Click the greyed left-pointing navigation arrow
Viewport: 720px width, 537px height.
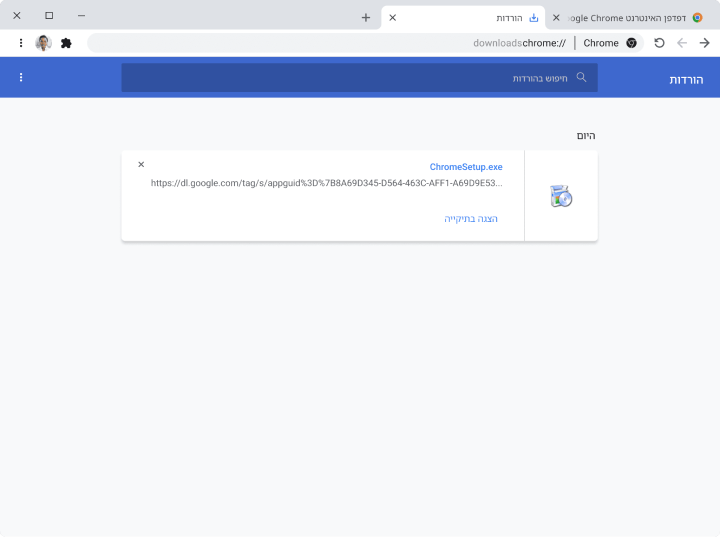[682, 43]
